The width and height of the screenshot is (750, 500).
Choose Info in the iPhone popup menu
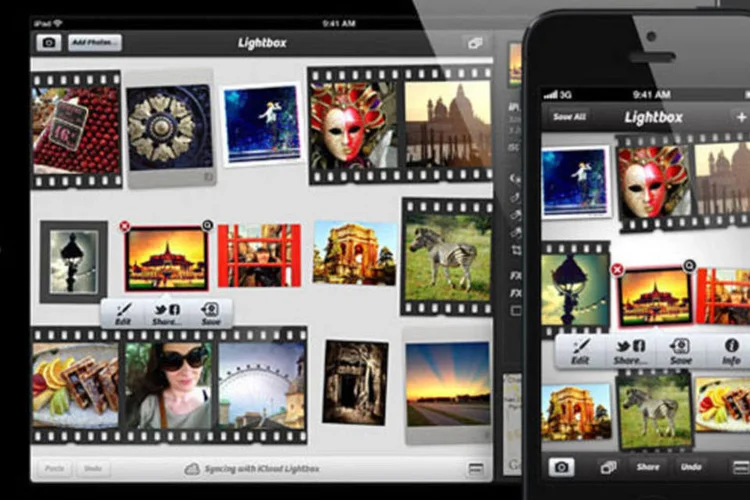click(731, 352)
